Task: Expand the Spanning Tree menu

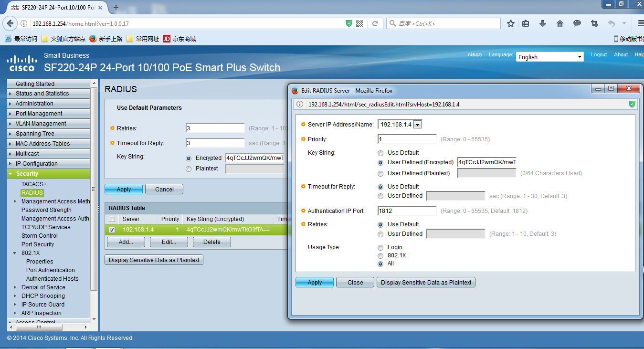Action: pos(48,134)
